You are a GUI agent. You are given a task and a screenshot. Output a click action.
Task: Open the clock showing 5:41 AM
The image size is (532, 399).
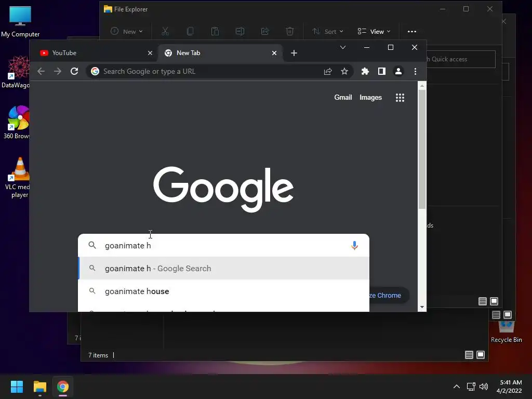click(509, 387)
